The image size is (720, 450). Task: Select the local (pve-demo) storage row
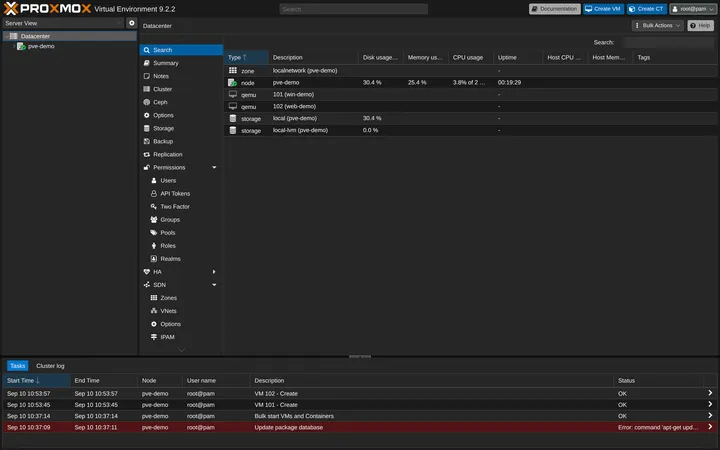click(x=471, y=118)
